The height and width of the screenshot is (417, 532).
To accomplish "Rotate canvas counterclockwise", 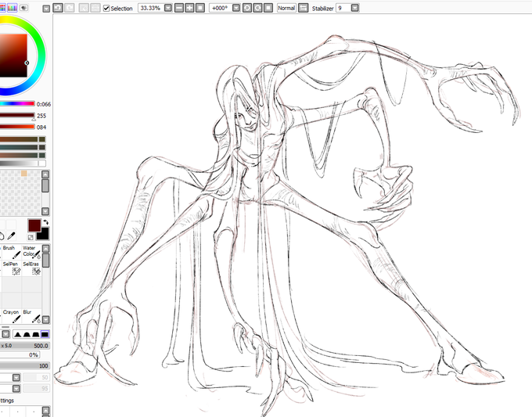I will pyautogui.click(x=247, y=8).
